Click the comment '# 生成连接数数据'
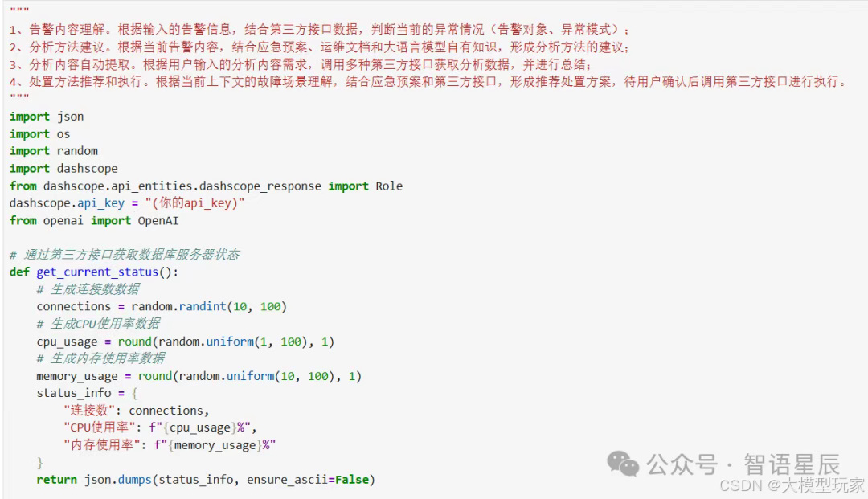This screenshot has height=499, width=868. [88, 288]
